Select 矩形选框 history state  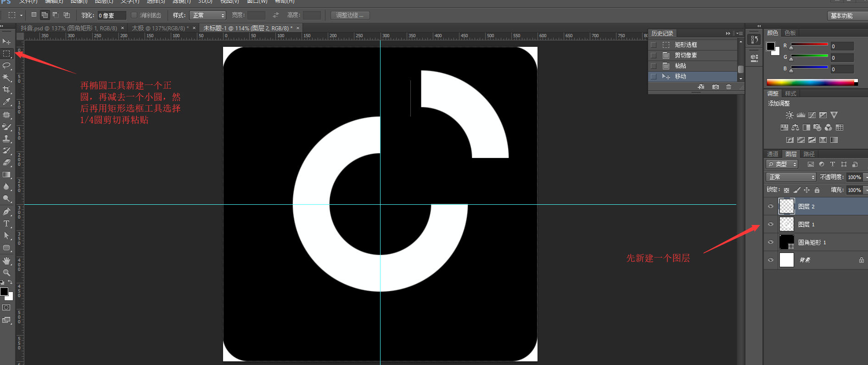coord(693,45)
